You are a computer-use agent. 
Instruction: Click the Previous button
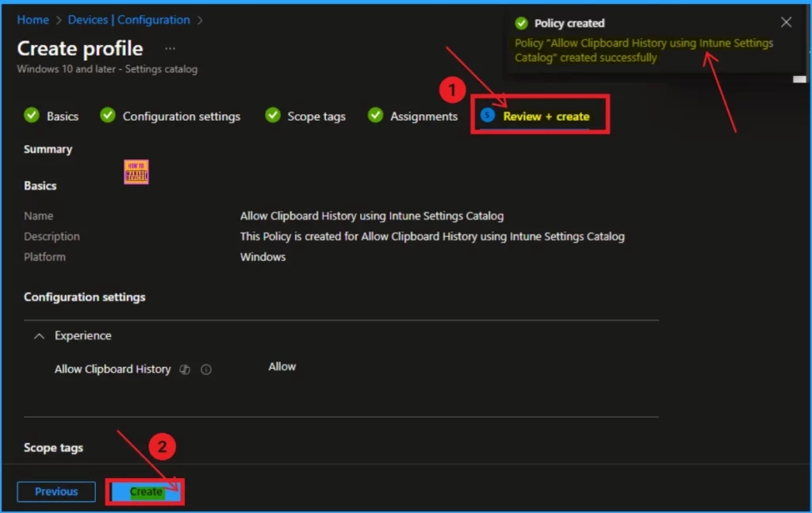point(56,492)
